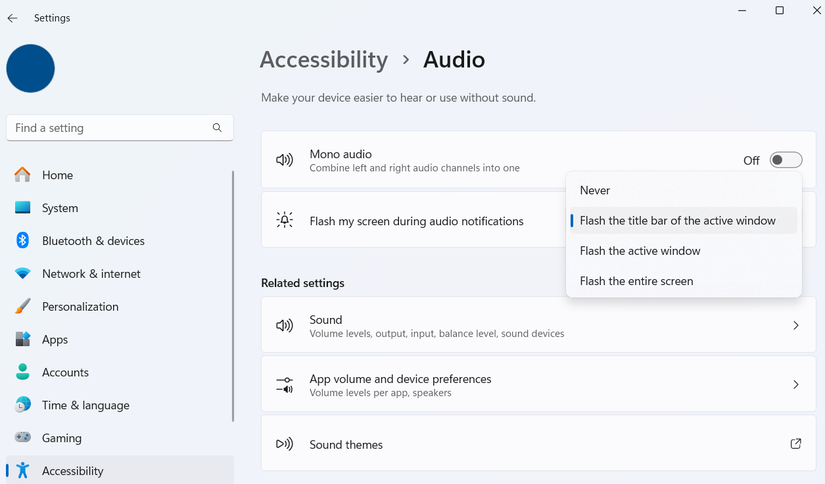
Task: Go to Time & language settings
Action: 85,405
